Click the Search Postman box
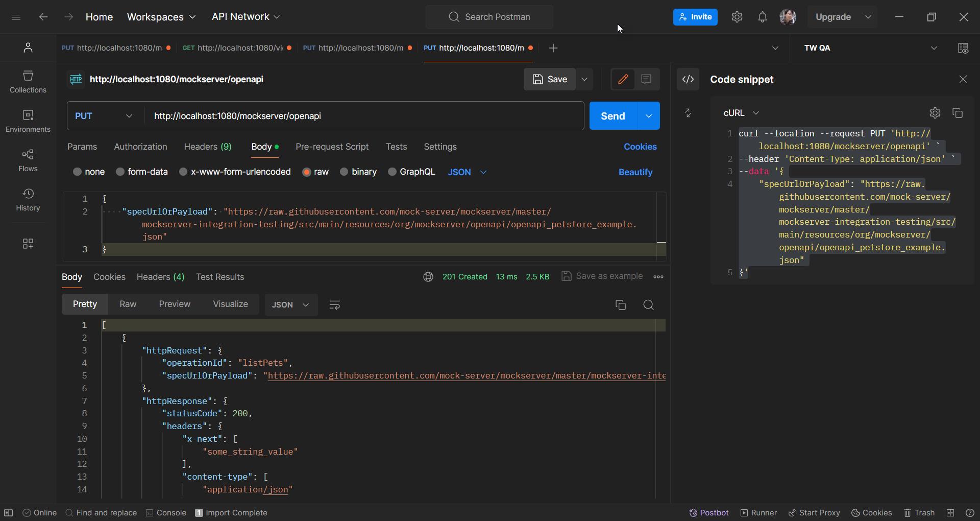 click(489, 17)
